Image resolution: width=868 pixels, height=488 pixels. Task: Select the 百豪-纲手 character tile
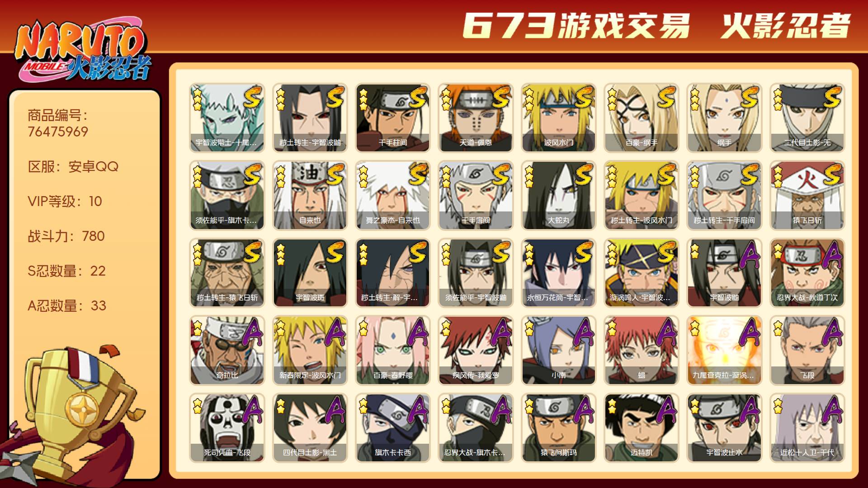(x=641, y=118)
